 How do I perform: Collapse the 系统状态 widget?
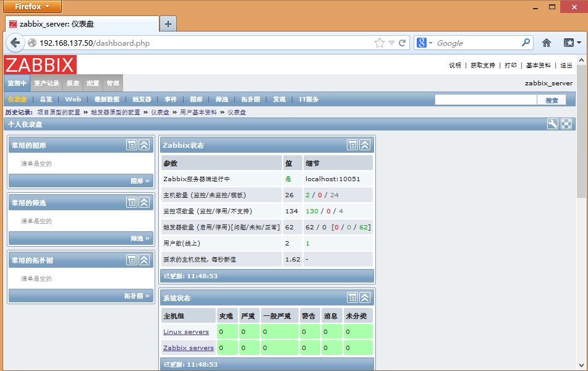(x=365, y=297)
